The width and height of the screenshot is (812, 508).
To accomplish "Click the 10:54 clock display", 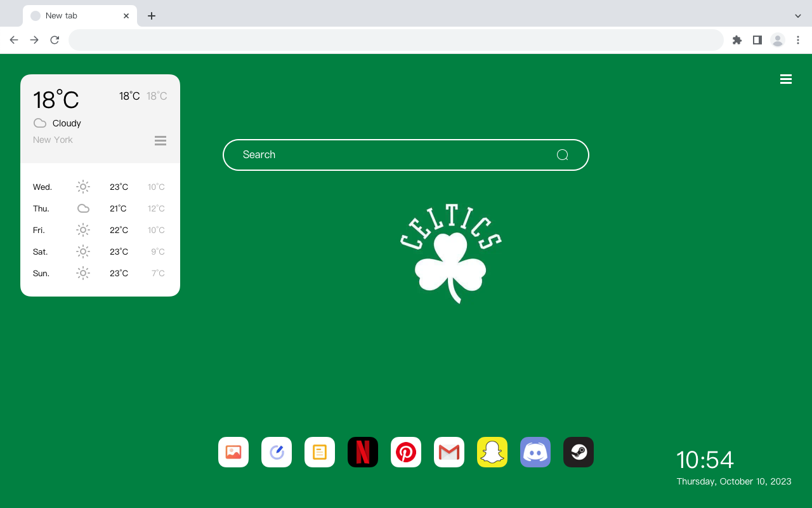I will click(x=705, y=460).
